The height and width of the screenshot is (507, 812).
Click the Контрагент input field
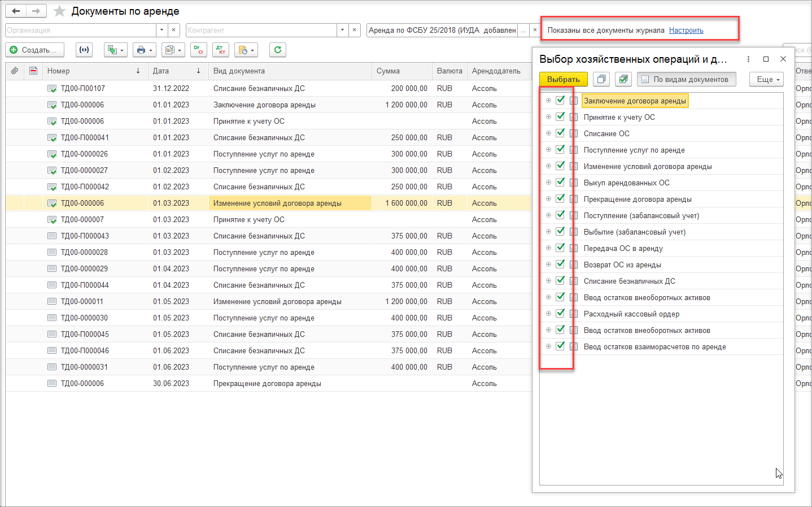(261, 30)
